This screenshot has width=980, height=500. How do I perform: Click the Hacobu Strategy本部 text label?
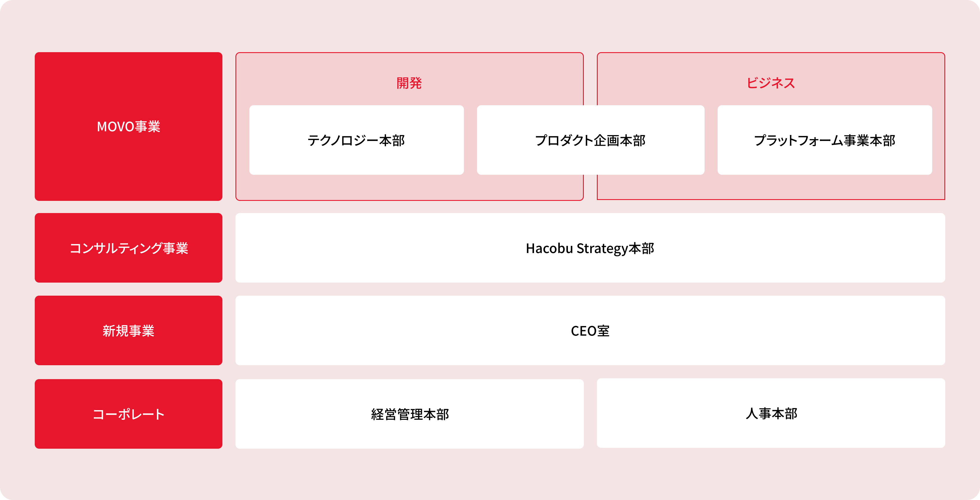pos(590,248)
